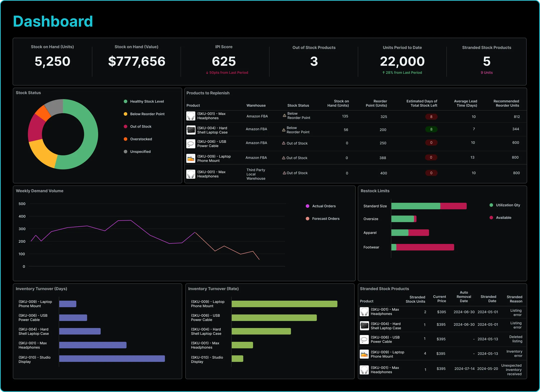Click the Hard Shell Laptop Case thumbnail in Replenish table
Viewport: 540px width, 392px height.
tap(191, 130)
